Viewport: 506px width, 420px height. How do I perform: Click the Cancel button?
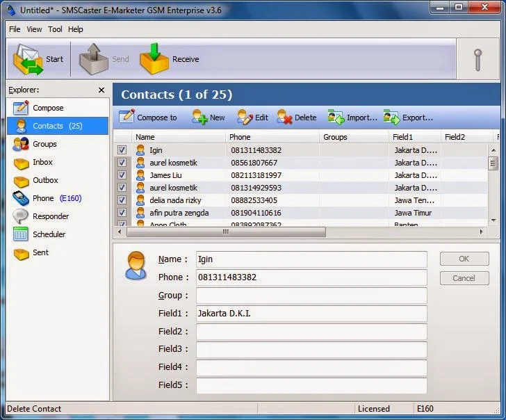click(464, 278)
